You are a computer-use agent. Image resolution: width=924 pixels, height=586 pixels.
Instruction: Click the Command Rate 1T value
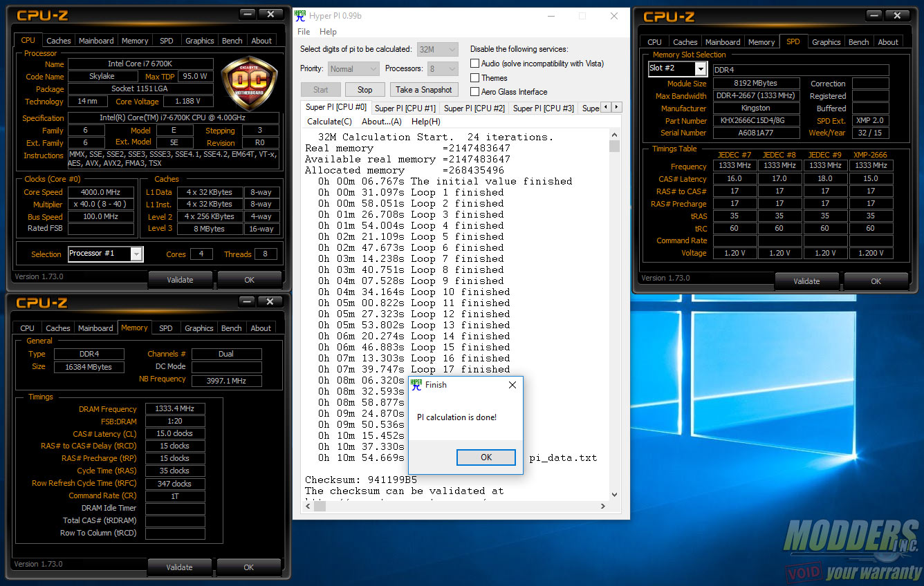[175, 496]
